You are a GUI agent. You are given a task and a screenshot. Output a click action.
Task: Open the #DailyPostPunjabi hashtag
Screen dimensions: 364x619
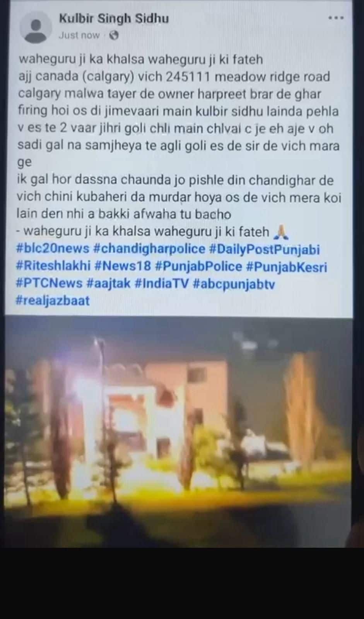[264, 250]
